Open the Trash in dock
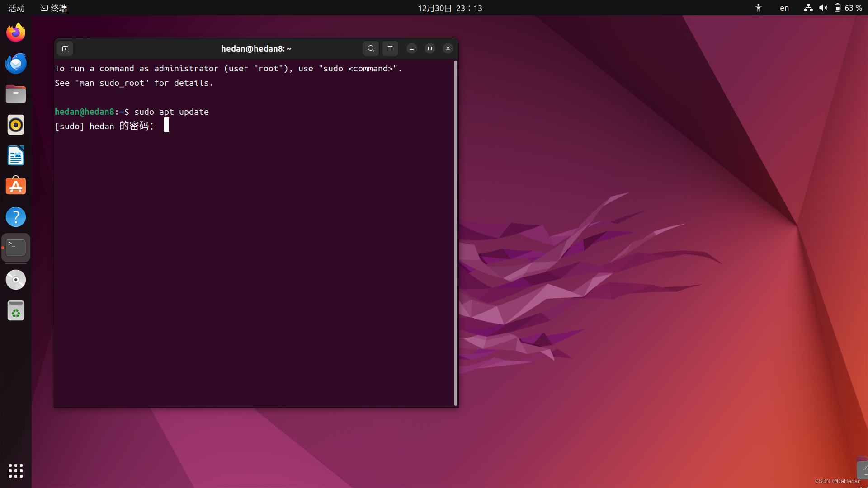Viewport: 868px width, 488px height. (16, 311)
